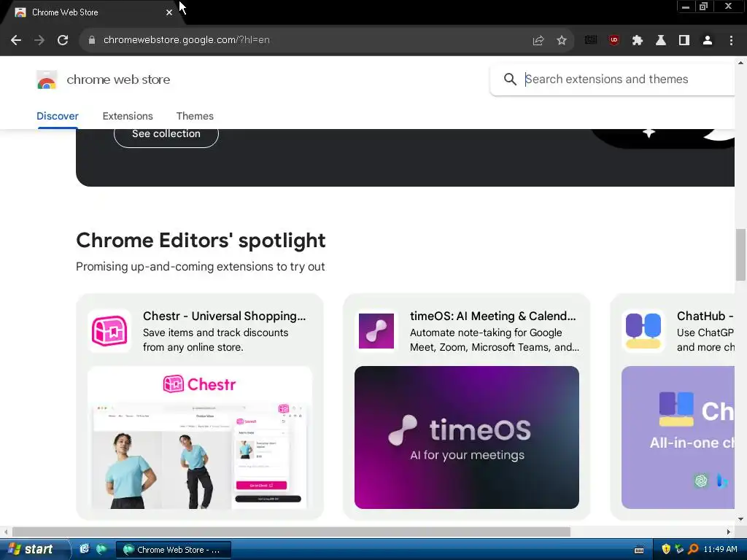Viewport: 747px width, 560px height.
Task: Open the Extensions puzzle piece menu
Action: [638, 41]
